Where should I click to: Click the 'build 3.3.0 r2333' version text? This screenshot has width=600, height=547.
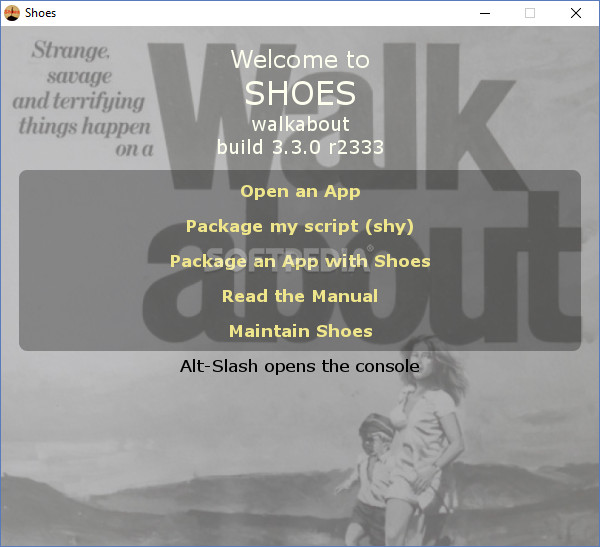coord(300,147)
